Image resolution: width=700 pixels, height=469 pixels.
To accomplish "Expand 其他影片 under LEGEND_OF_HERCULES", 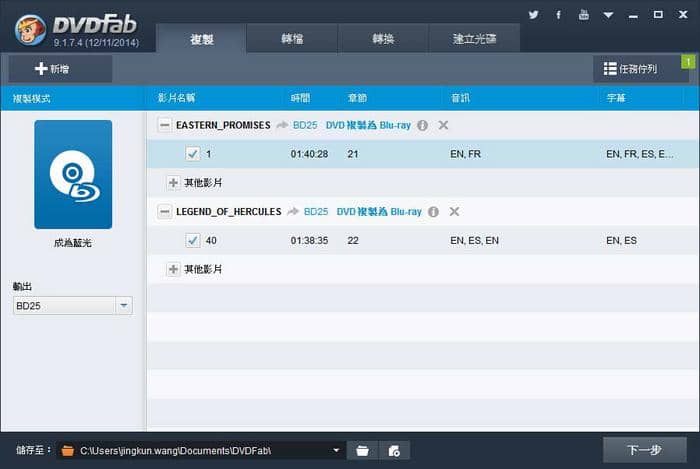I will [173, 269].
